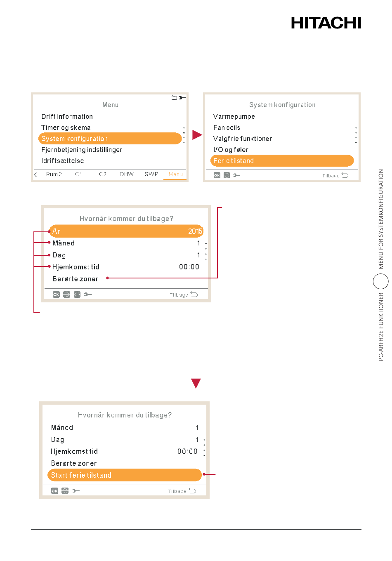The width and height of the screenshot is (392, 561).
Task: Click up/down arrows icon in date screen footer
Action: click(x=66, y=295)
